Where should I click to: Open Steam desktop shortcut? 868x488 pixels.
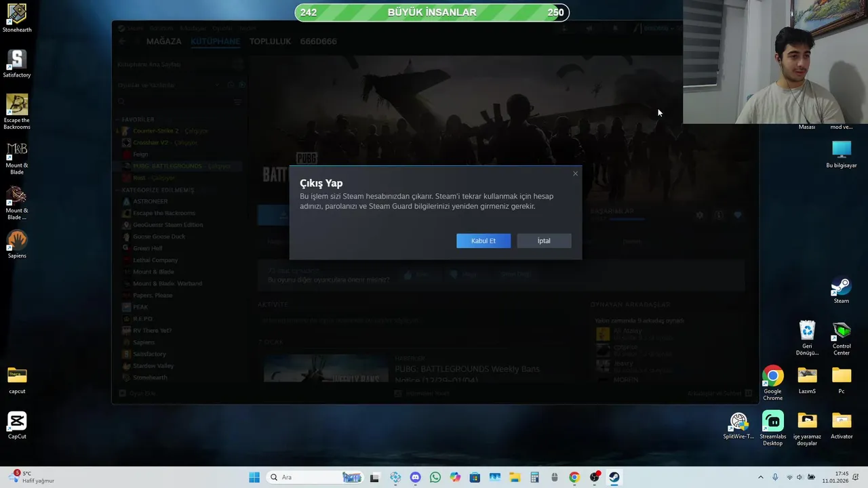[842, 290]
